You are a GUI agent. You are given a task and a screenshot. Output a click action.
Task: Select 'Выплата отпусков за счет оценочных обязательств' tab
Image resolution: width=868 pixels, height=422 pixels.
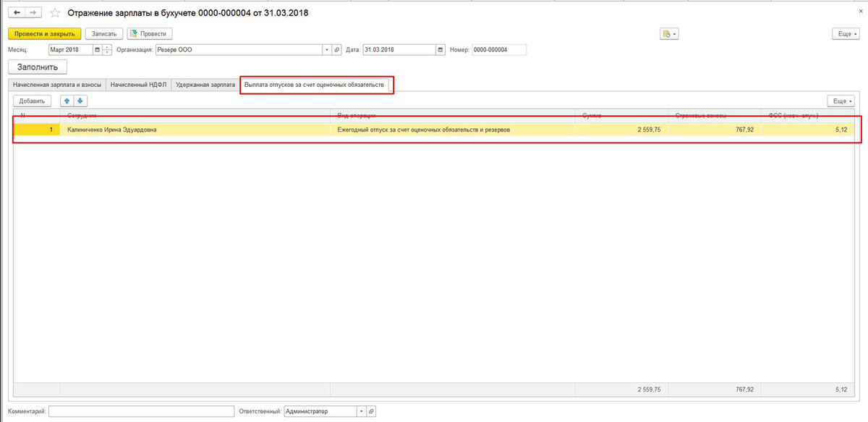pos(314,85)
